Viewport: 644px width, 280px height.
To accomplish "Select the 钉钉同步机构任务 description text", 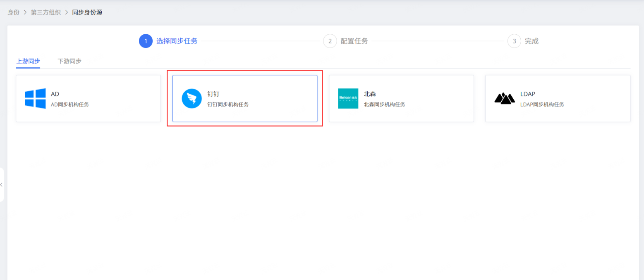I will pos(228,104).
